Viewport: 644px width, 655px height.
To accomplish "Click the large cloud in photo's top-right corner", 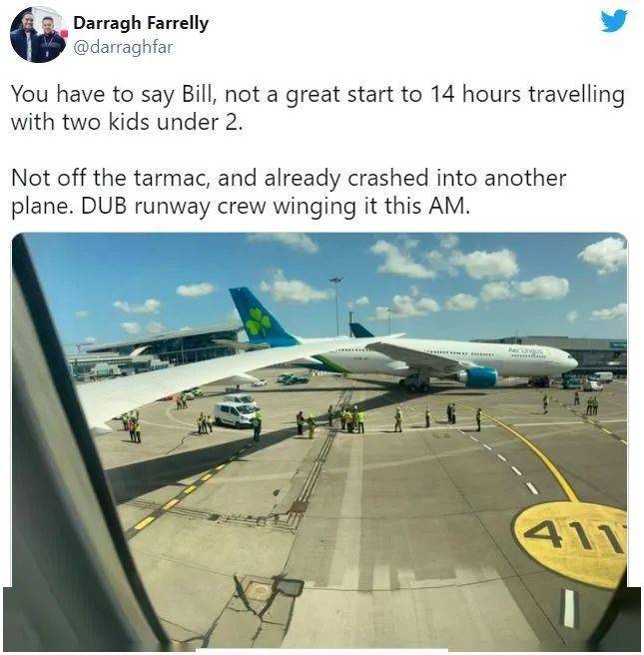I will click(604, 254).
